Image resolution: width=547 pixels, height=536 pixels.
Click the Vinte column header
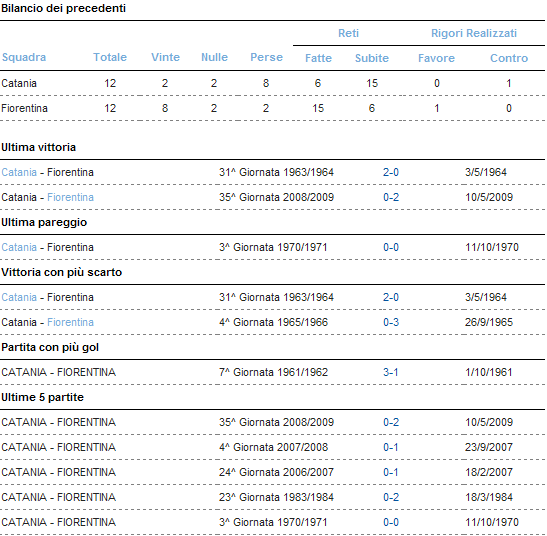[x=165, y=57]
